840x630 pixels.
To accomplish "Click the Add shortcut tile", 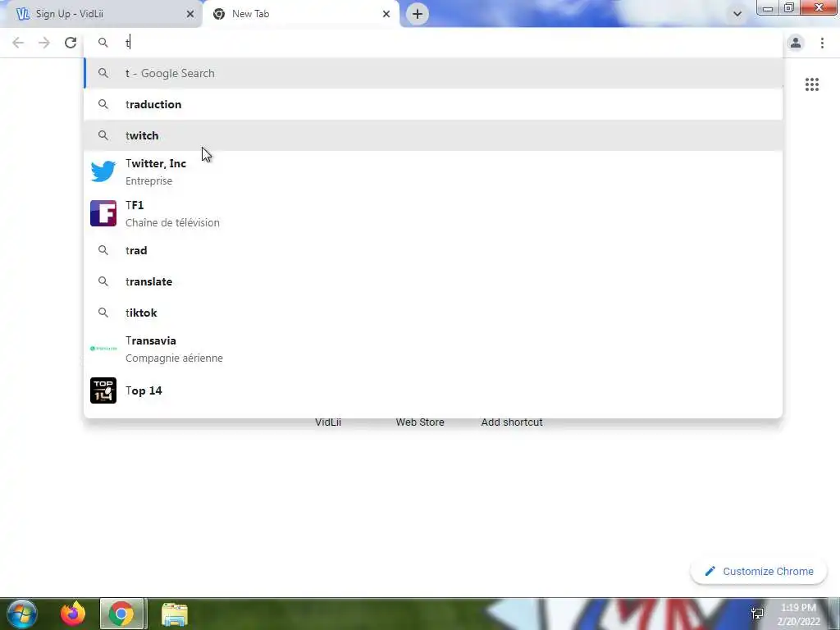I will coord(512,422).
